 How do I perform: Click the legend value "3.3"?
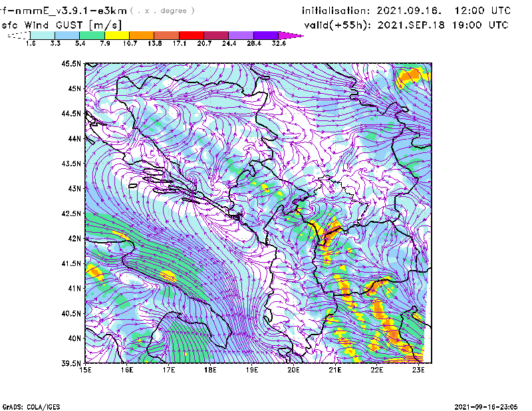tap(55, 43)
